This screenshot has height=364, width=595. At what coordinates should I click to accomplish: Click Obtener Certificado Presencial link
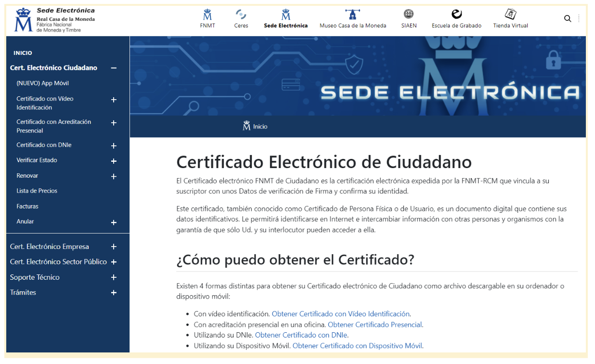375,325
